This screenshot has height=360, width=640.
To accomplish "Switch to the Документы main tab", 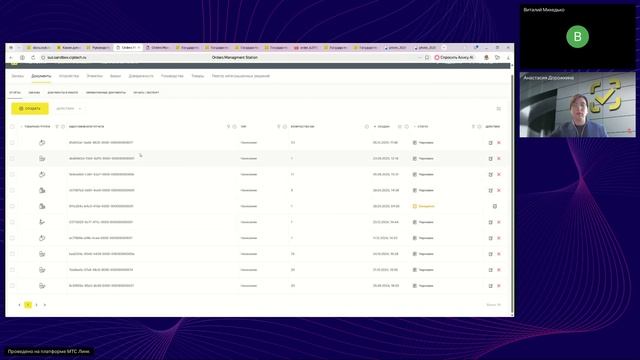I will (41, 76).
